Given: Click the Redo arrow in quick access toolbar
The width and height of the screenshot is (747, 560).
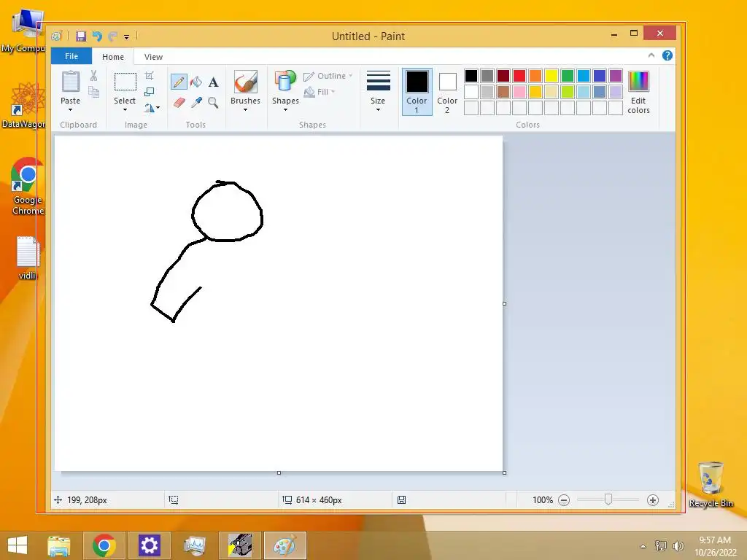Looking at the screenshot, I should point(112,36).
